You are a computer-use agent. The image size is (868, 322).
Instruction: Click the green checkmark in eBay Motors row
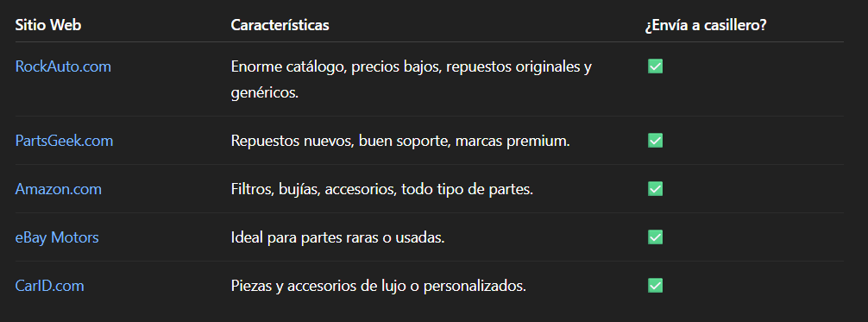coord(656,237)
